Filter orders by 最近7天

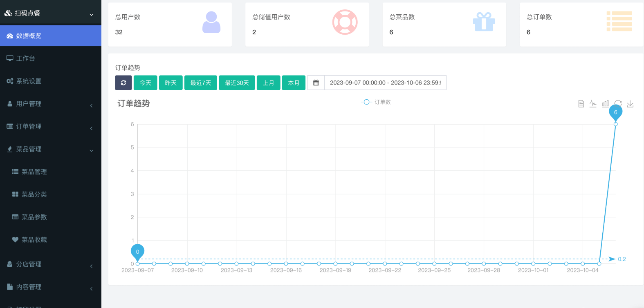tap(201, 83)
